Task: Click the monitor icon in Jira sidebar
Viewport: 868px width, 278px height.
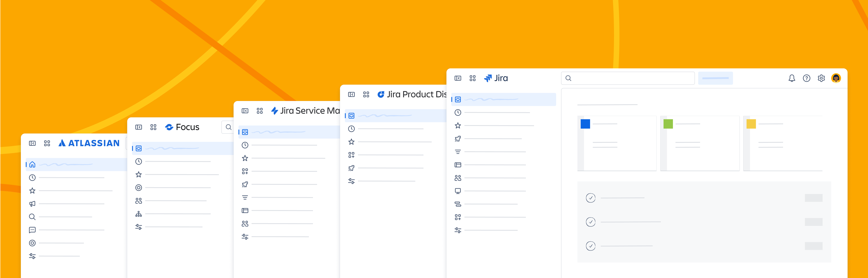Action: point(458,191)
